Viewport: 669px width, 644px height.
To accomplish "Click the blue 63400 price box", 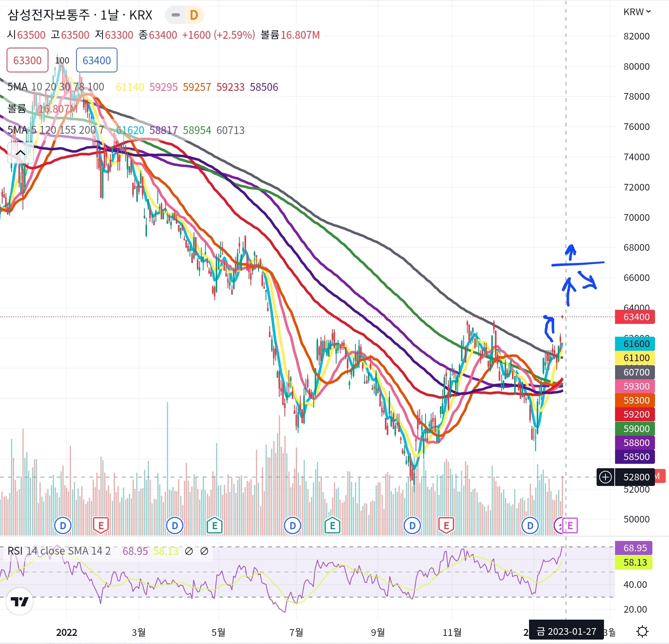I will coord(97,60).
